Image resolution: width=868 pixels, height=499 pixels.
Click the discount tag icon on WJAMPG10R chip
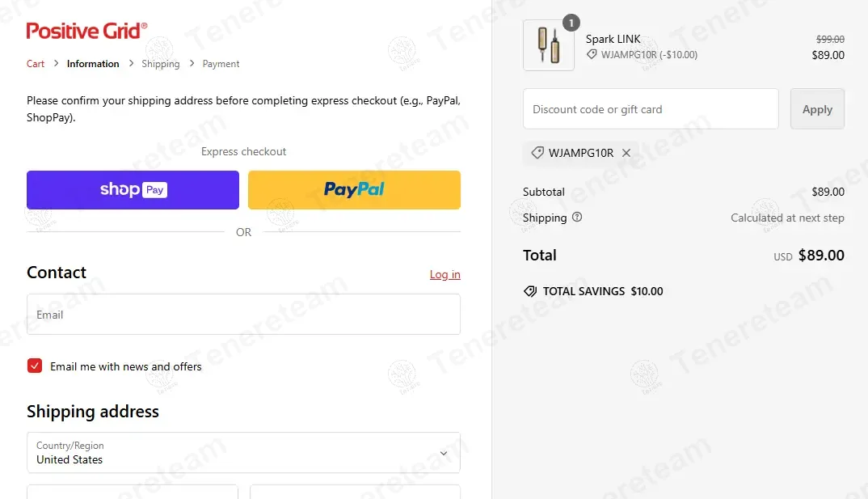click(537, 153)
